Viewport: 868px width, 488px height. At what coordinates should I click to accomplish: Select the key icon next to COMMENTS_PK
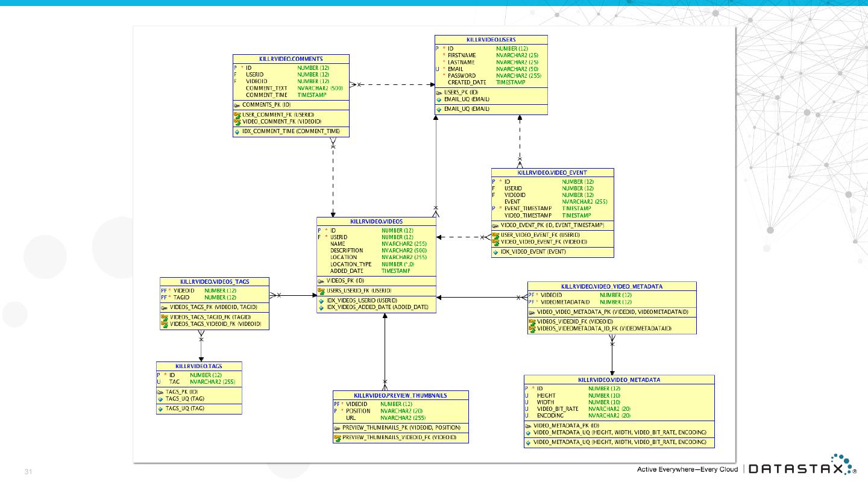tap(237, 105)
